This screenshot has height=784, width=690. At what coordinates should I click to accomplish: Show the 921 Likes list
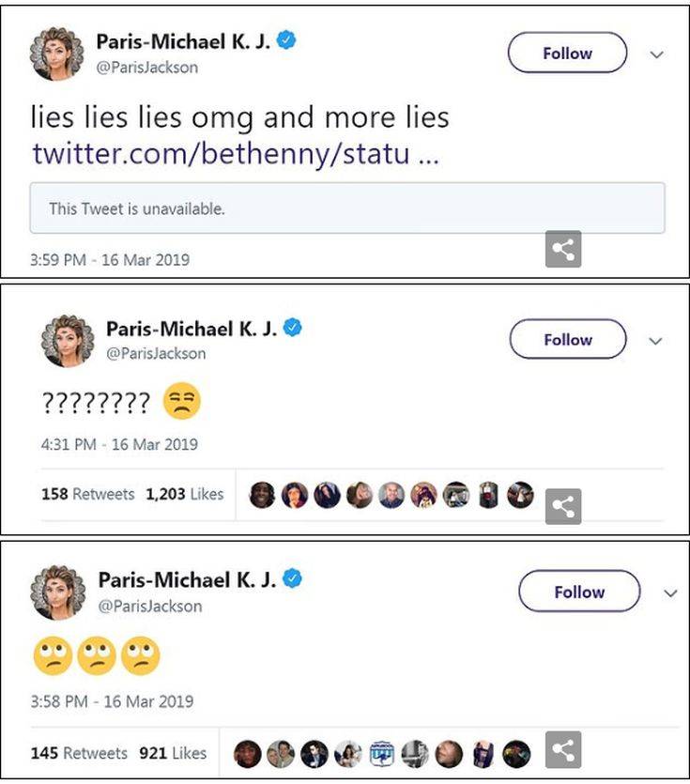coord(173,753)
